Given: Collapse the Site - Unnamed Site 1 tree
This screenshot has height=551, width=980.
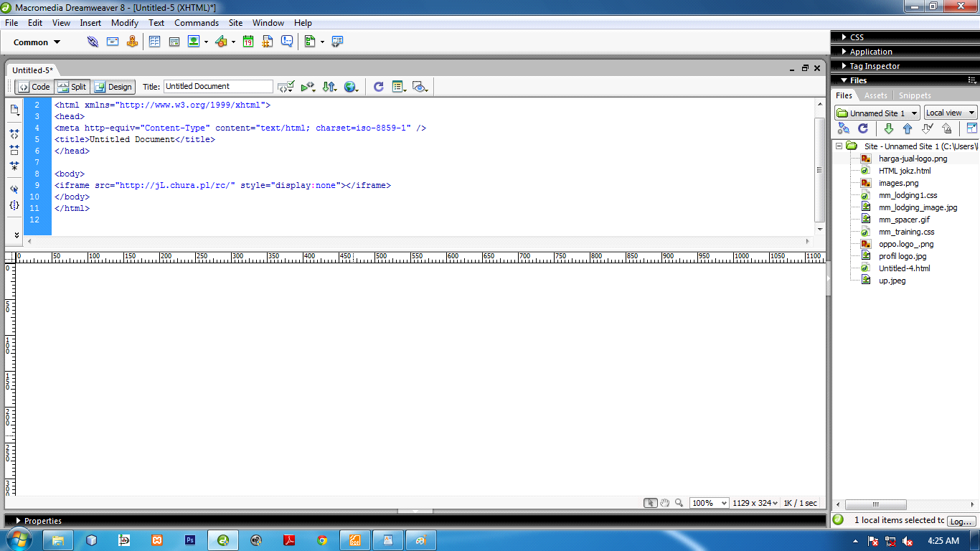Looking at the screenshot, I should (839, 146).
